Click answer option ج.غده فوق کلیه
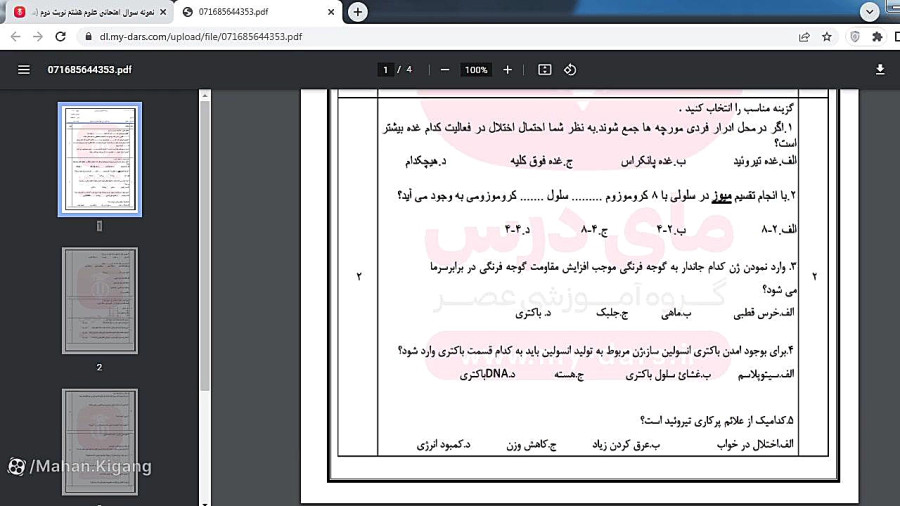 pyautogui.click(x=541, y=161)
